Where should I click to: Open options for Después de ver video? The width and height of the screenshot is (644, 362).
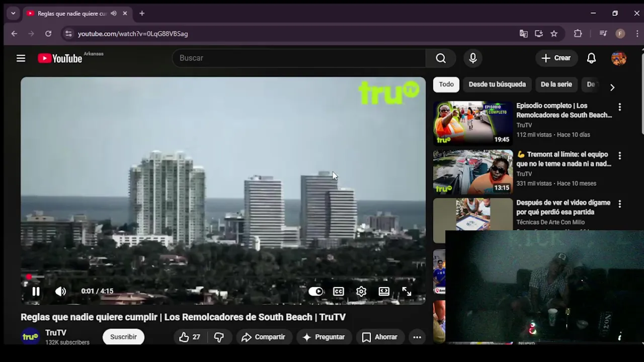[x=620, y=204]
